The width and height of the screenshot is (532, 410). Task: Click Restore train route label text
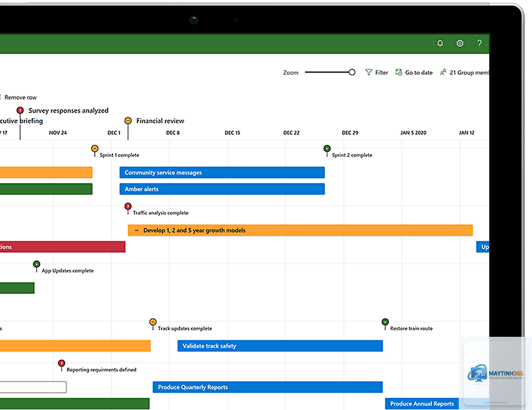point(411,328)
